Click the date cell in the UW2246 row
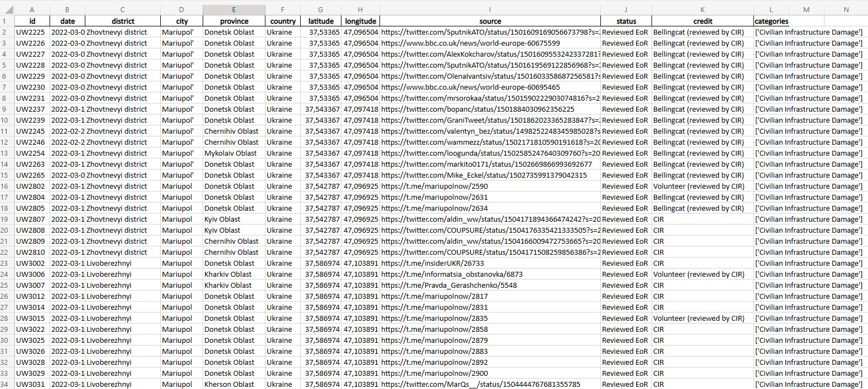Screen dimensions: 868x389 [67, 142]
